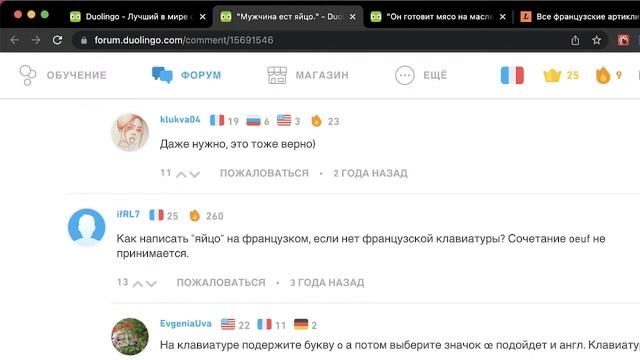Open the crown count showing 25
The image size is (640, 360).
click(561, 76)
